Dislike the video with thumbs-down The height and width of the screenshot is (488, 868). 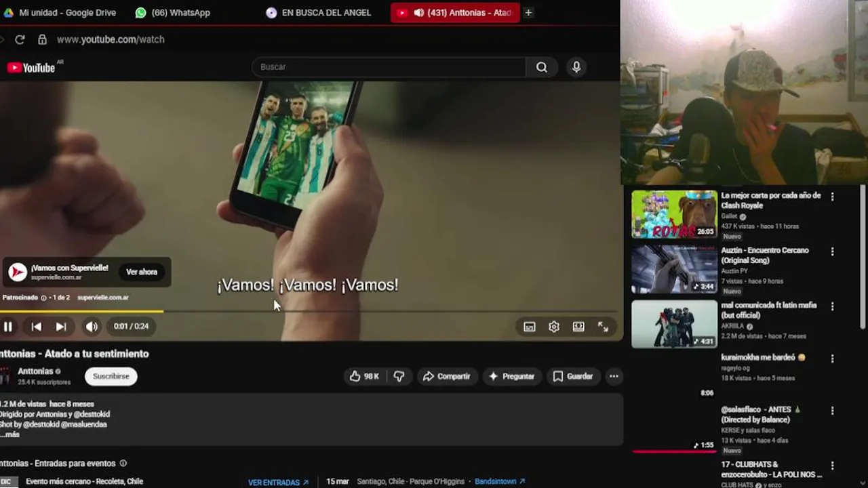pyautogui.click(x=399, y=376)
